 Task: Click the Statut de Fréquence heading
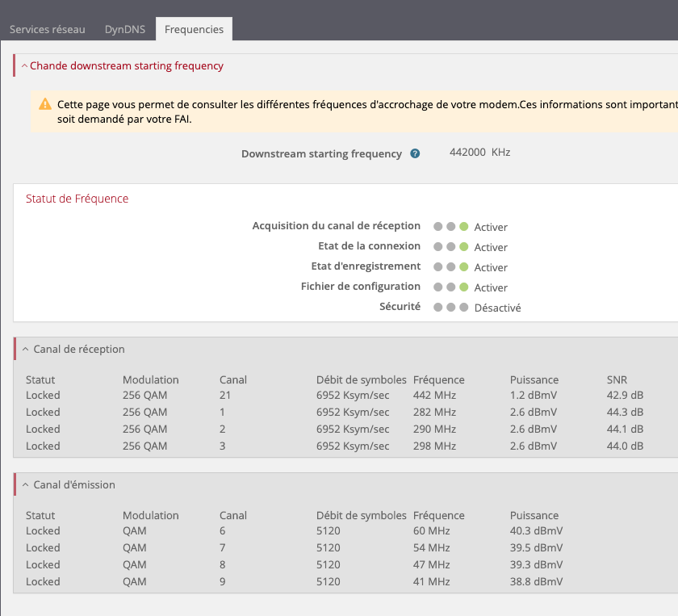(77, 199)
